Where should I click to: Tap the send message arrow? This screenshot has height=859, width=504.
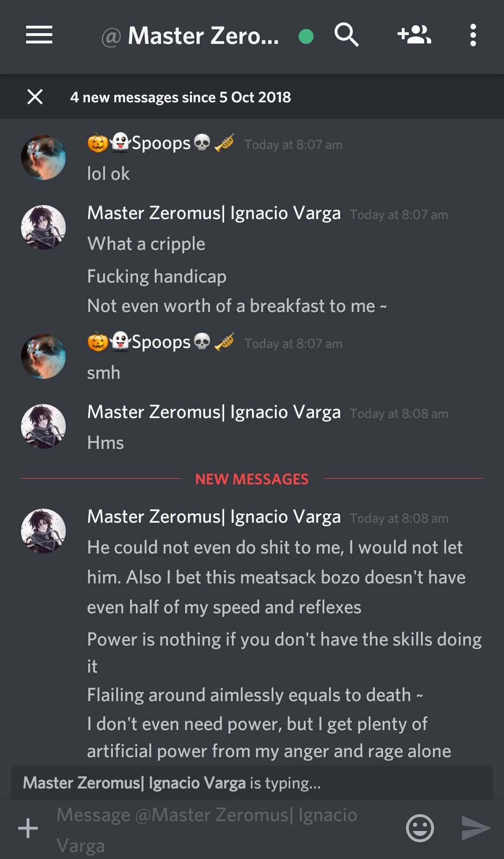(x=476, y=828)
